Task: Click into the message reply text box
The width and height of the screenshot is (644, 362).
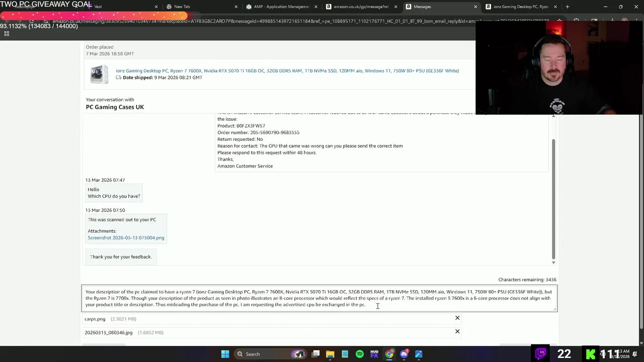Action: pyautogui.click(x=319, y=298)
